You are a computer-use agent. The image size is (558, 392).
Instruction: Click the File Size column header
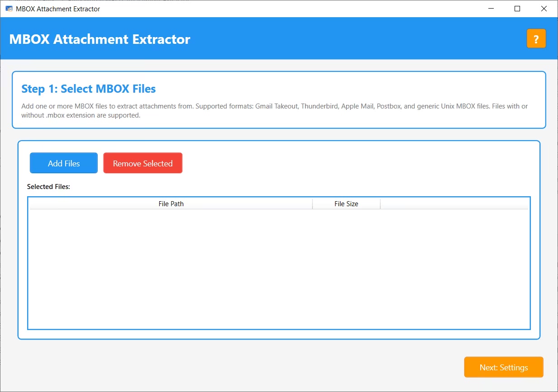346,204
